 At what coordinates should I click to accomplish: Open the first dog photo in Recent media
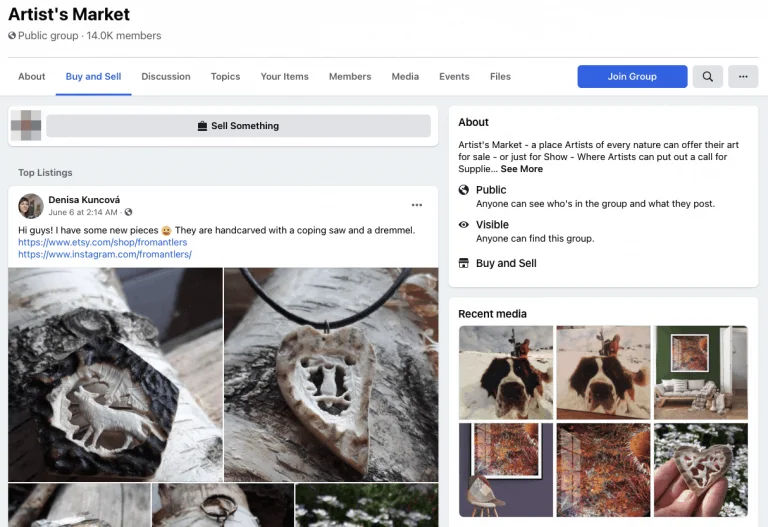pyautogui.click(x=505, y=372)
